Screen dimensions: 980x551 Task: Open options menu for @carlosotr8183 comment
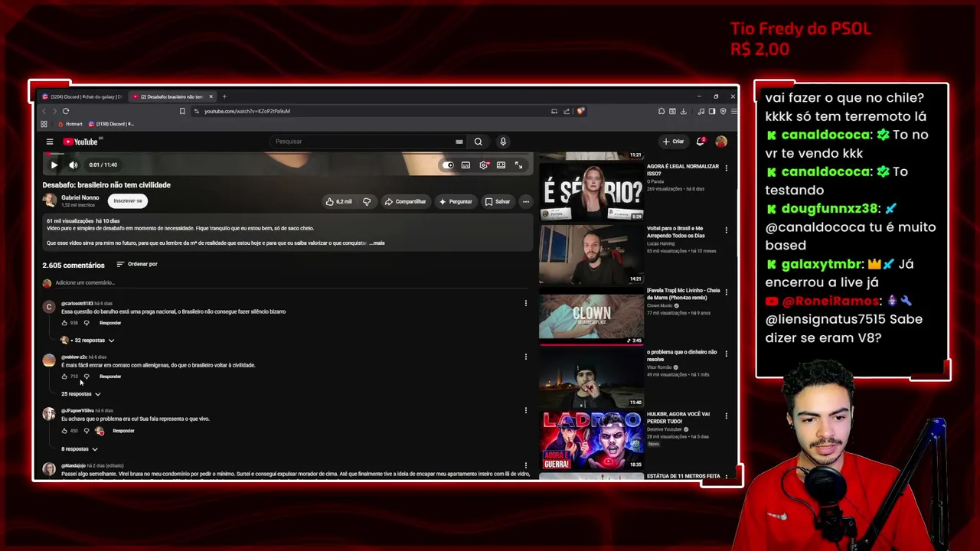click(526, 304)
